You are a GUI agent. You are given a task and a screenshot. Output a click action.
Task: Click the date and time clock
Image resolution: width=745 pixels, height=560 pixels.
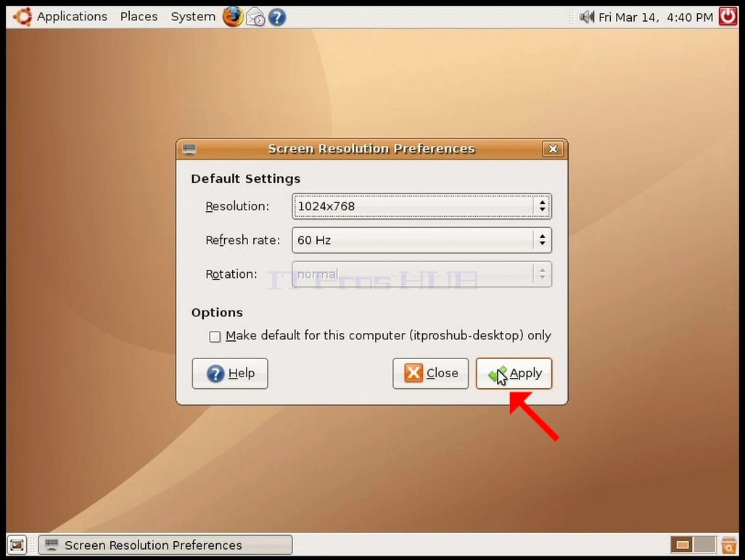[x=656, y=17]
